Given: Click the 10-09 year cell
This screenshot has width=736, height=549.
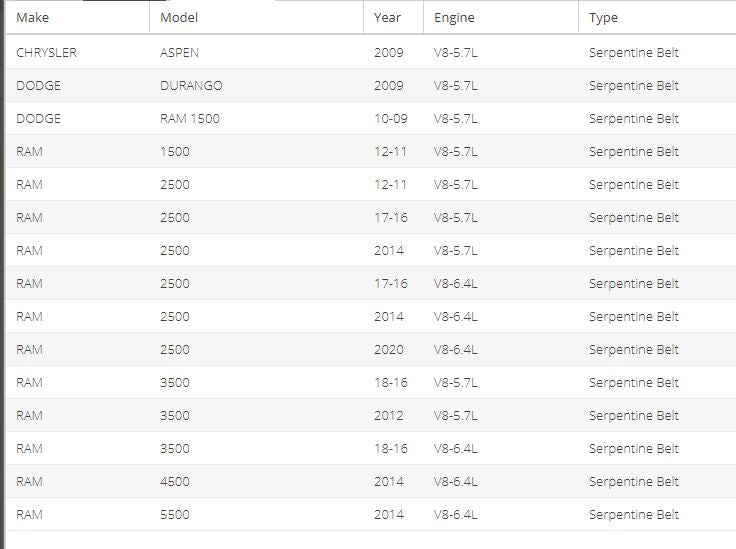Looking at the screenshot, I should point(391,118).
